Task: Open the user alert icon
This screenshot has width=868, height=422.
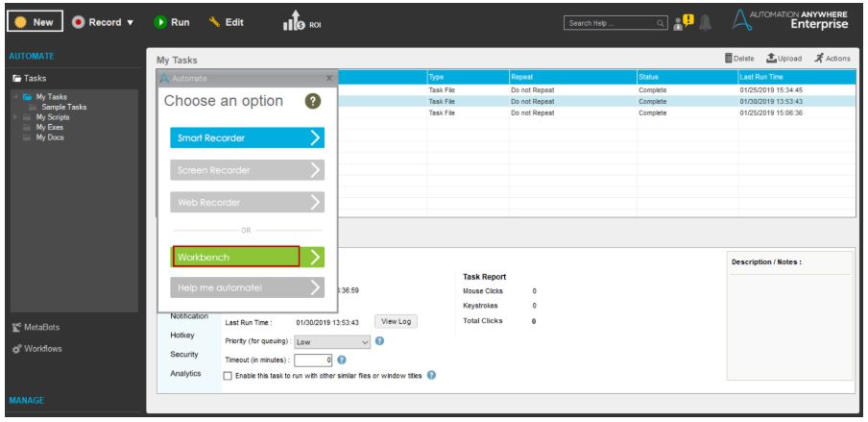Action: (683, 23)
